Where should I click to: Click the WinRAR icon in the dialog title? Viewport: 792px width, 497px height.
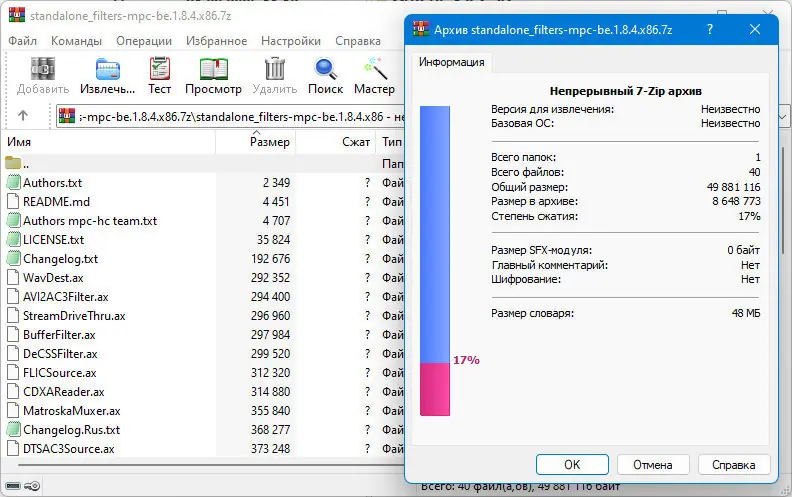pos(421,29)
